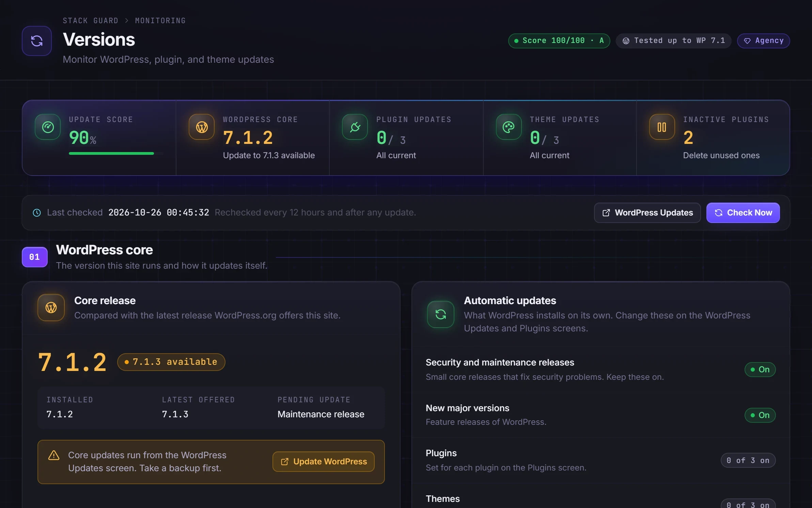Viewport: 812px width, 508px height.
Task: Click the Versions page title
Action: 99,40
